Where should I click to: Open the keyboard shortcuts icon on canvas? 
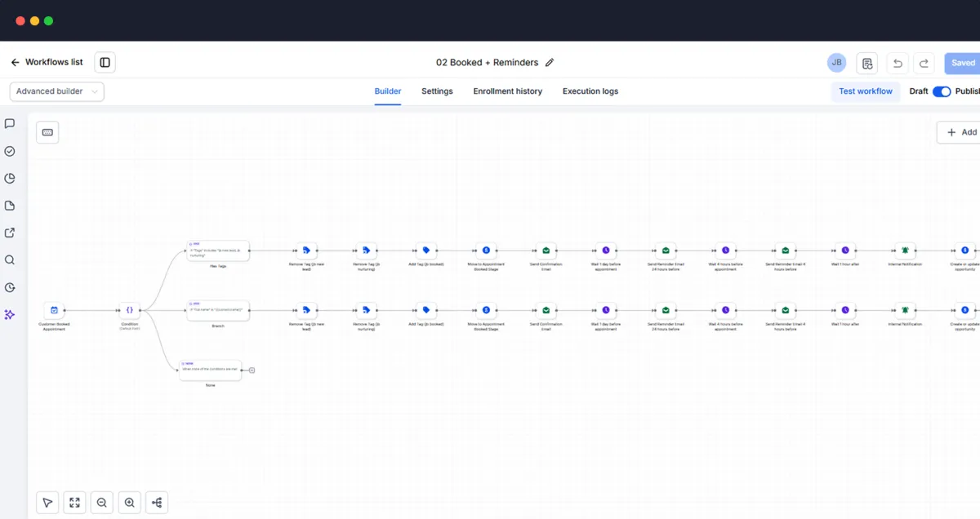(x=47, y=132)
